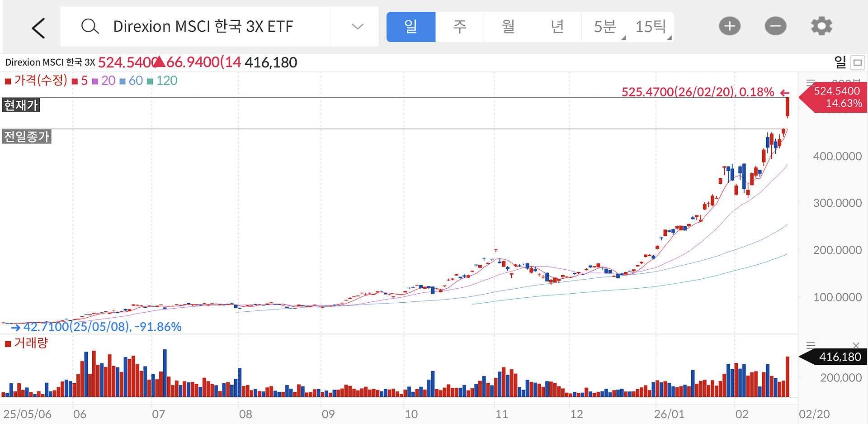868x424 pixels.
Task: Close the volume panel with X
Action: pos(855,345)
